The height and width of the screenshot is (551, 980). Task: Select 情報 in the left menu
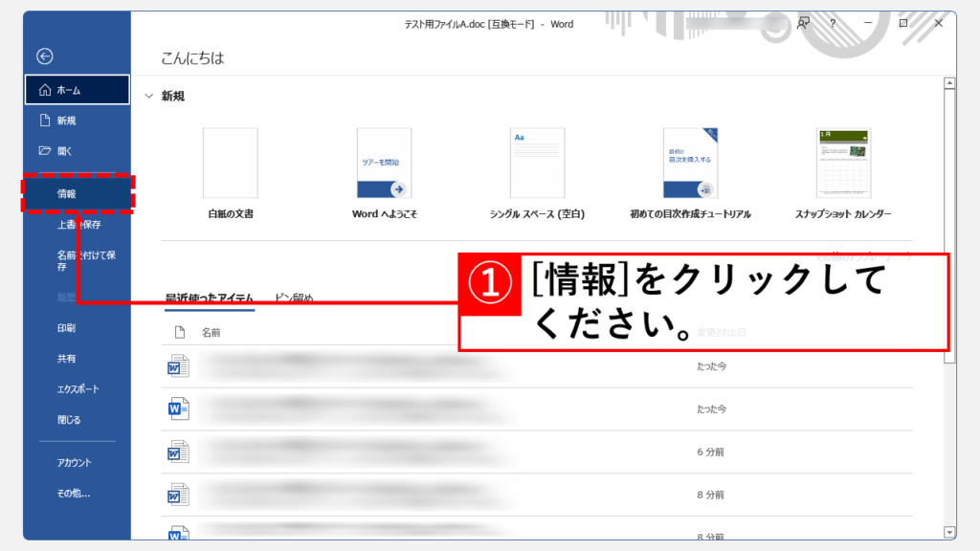pos(67,193)
